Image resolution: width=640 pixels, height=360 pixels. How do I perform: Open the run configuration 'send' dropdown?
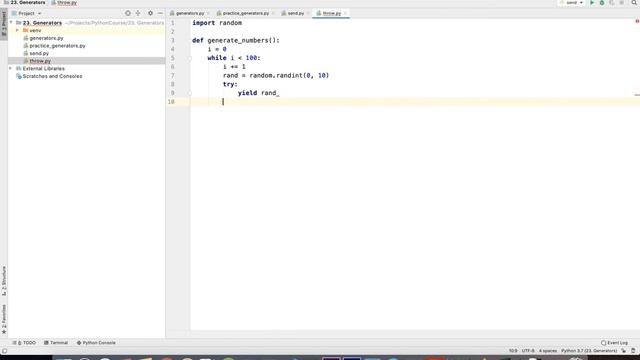pyautogui.click(x=571, y=3)
